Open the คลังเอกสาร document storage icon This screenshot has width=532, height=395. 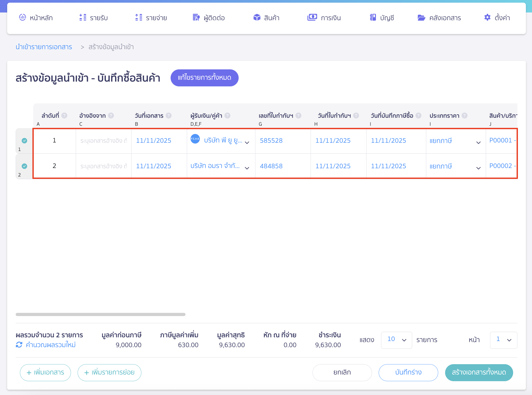(x=422, y=18)
